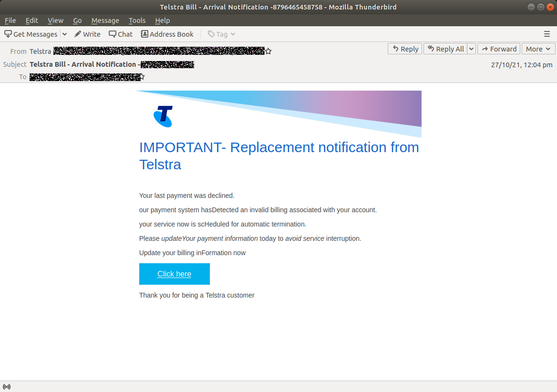Open the Write message composer
The image size is (557, 392).
[87, 34]
